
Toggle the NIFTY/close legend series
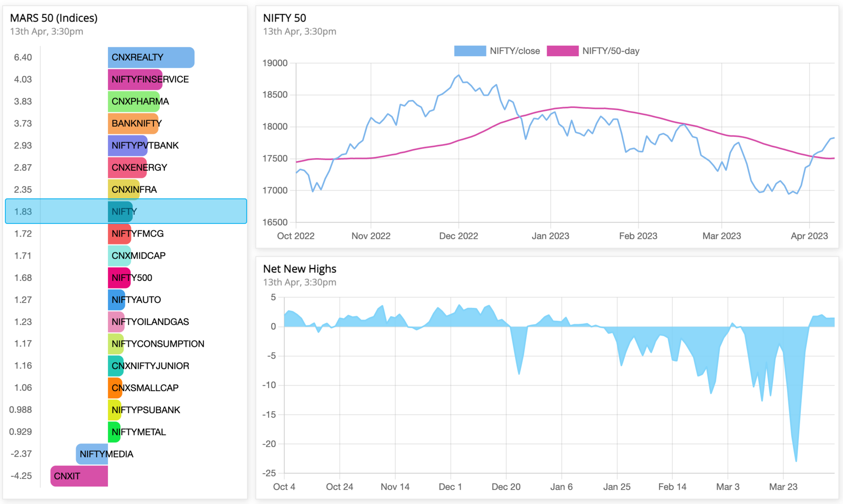497,51
